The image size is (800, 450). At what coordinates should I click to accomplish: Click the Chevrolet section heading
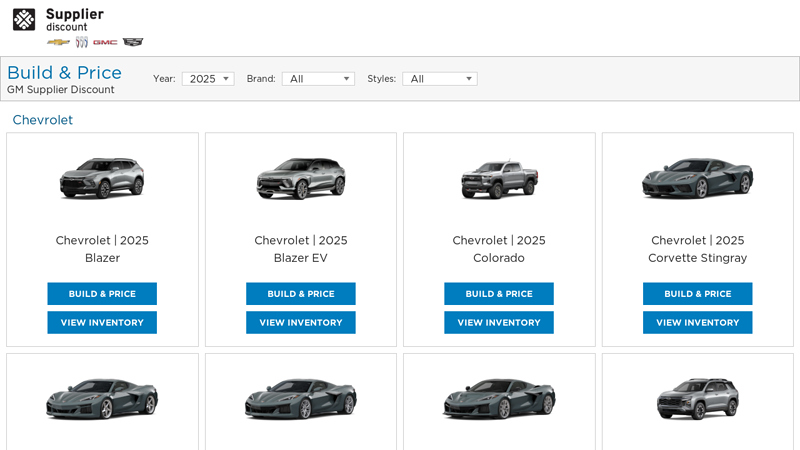click(43, 120)
